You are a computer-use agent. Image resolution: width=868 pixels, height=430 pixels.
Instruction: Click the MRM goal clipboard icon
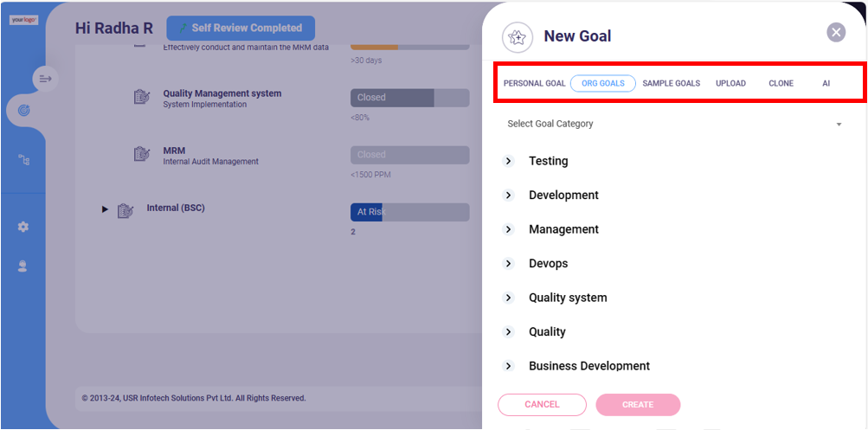click(142, 154)
